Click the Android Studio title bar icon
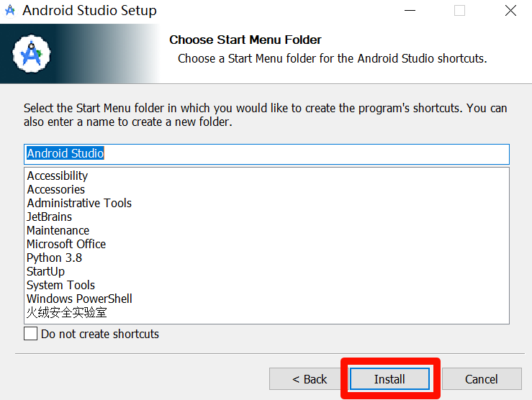The height and width of the screenshot is (400, 532). (x=10, y=11)
